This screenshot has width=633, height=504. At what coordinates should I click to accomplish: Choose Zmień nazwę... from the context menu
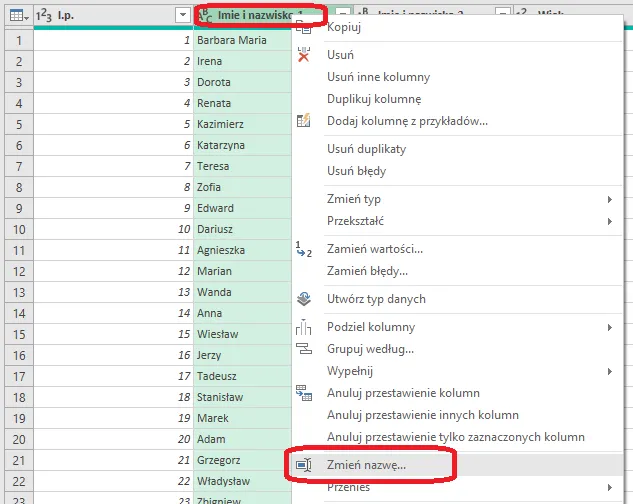[366, 465]
